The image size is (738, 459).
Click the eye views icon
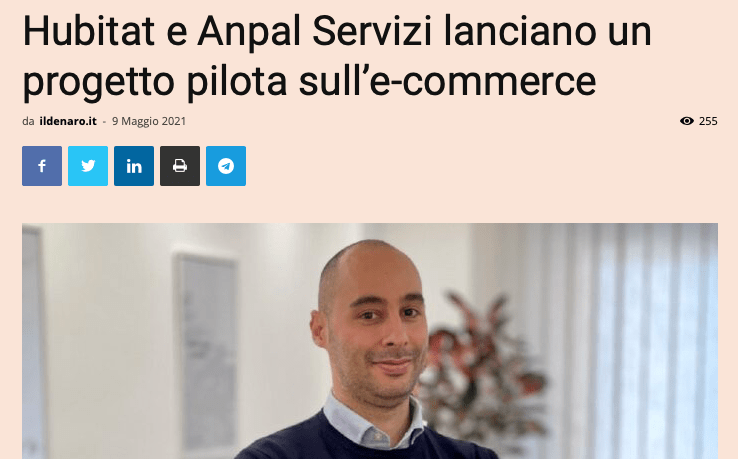(x=687, y=121)
